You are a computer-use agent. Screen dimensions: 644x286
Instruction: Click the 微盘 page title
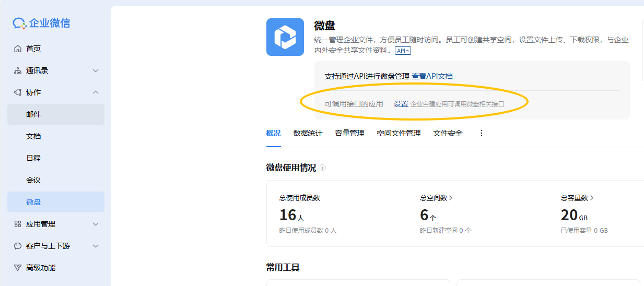pyautogui.click(x=324, y=26)
